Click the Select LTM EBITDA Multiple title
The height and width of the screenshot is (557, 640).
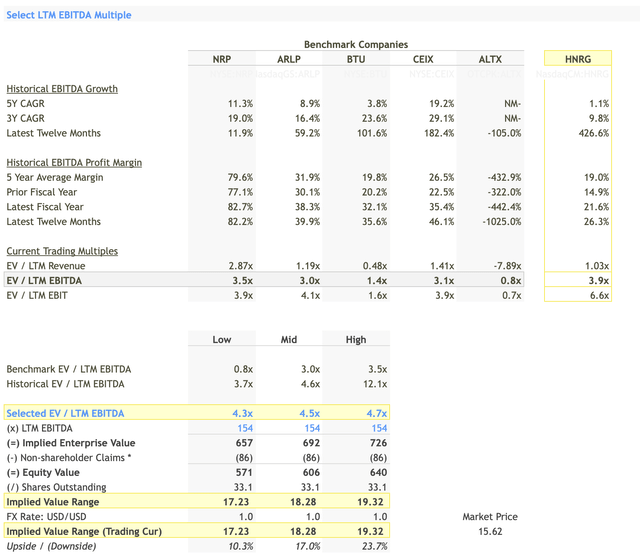coord(69,15)
